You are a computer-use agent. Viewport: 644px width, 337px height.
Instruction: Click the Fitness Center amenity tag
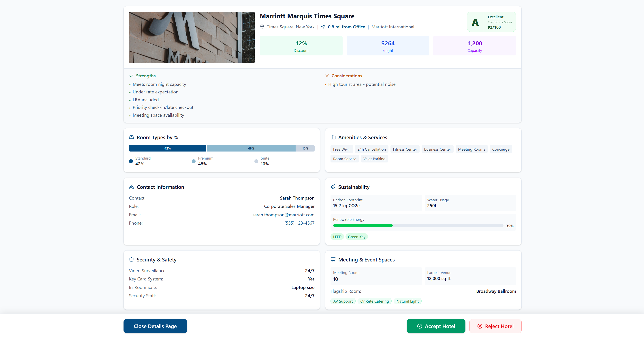(x=405, y=149)
